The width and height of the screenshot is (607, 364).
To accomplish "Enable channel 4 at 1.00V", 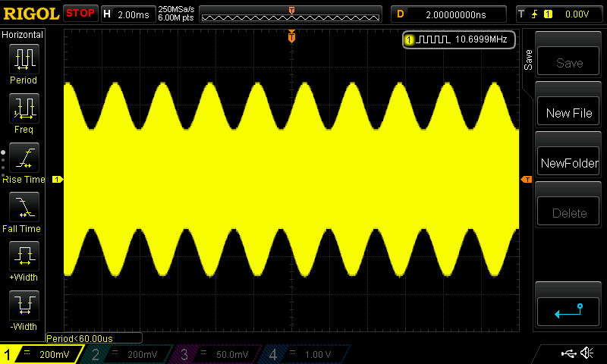I will coord(305,354).
